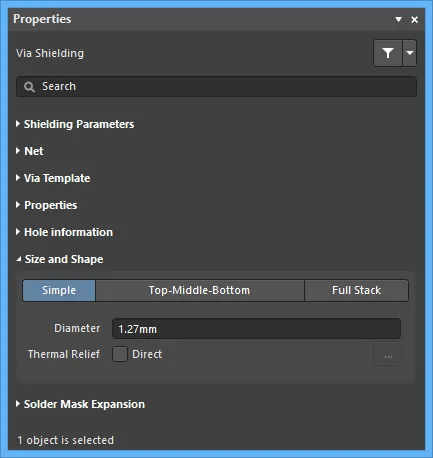
Task: Expand the Net section
Action: (x=30, y=151)
